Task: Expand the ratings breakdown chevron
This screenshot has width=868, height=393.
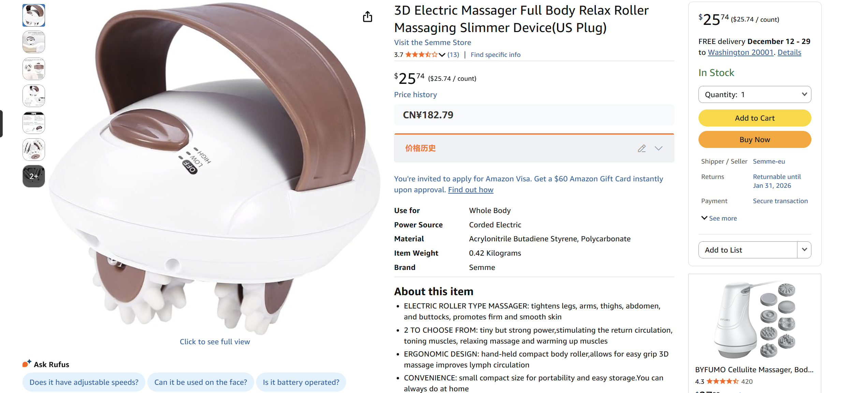Action: pyautogui.click(x=442, y=55)
